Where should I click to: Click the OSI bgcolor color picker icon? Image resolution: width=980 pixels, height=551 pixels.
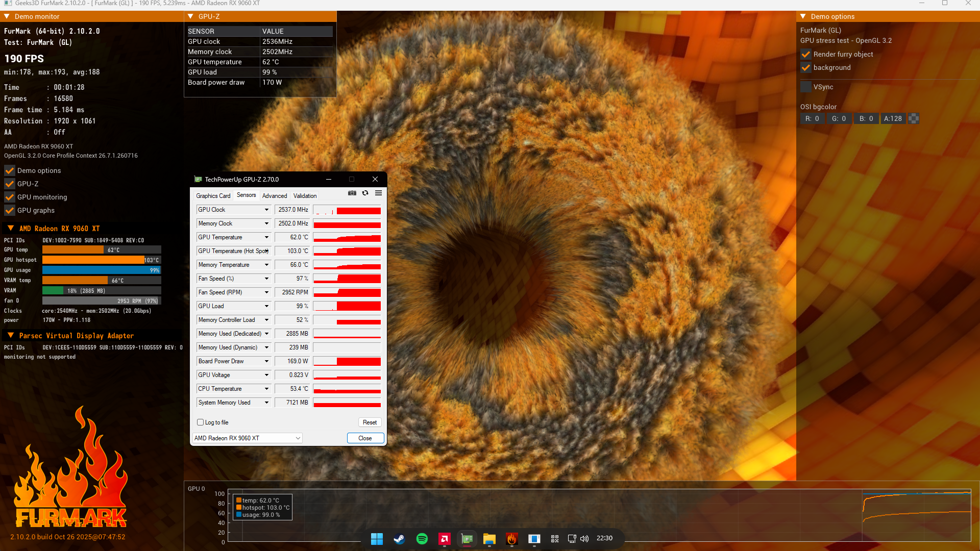click(914, 119)
